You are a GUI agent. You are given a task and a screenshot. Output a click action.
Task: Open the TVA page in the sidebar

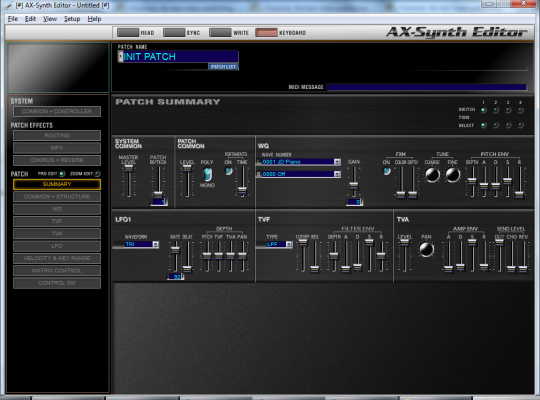pos(57,234)
